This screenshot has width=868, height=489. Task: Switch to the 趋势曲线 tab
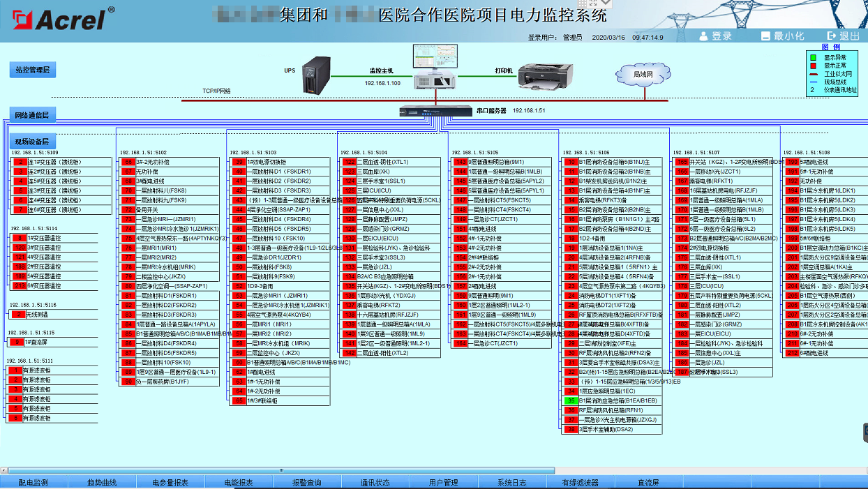click(x=102, y=482)
